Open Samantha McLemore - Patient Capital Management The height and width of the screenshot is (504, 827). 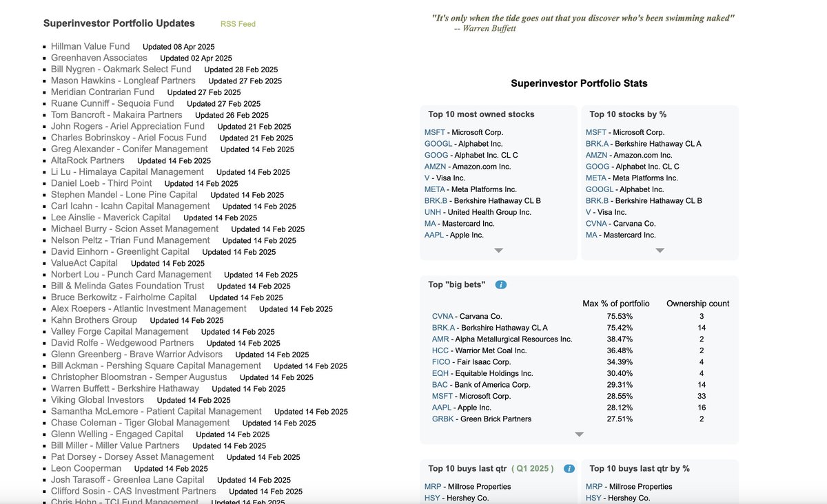[156, 411]
